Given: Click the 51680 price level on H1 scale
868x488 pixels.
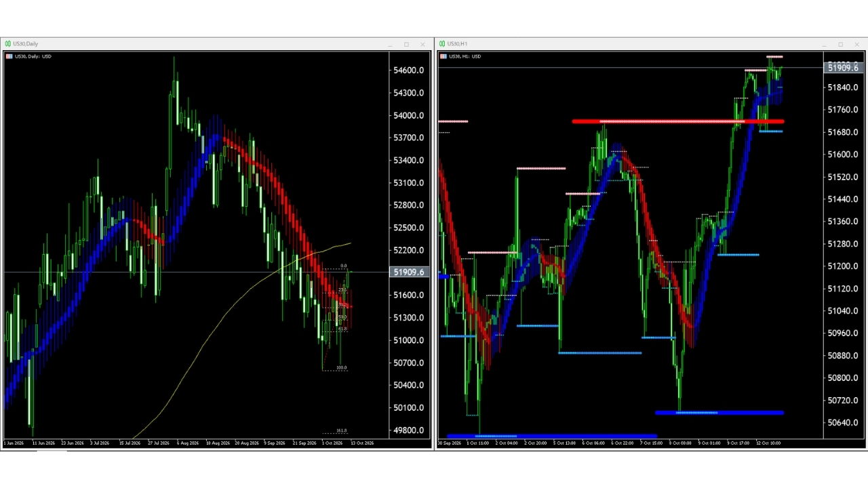Looking at the screenshot, I should pyautogui.click(x=843, y=132).
